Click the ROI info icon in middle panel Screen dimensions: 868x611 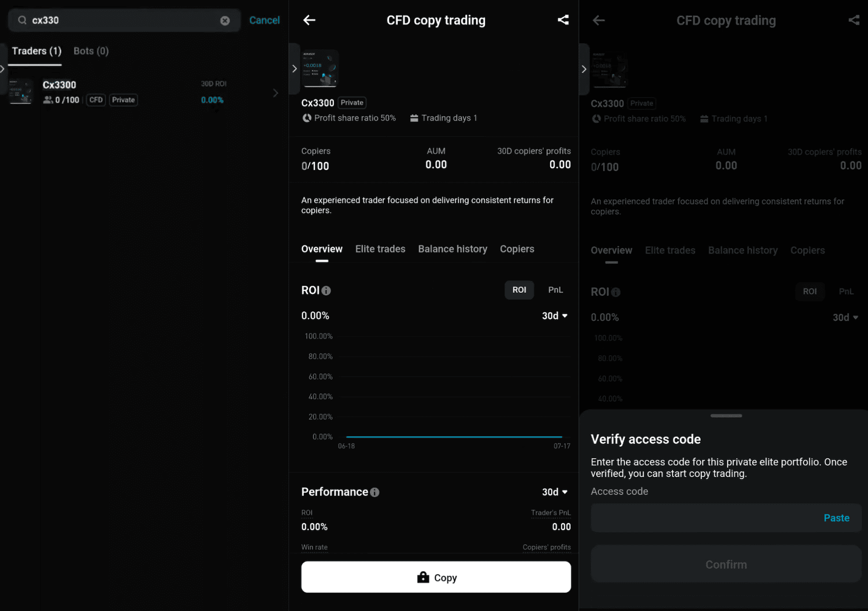(326, 291)
